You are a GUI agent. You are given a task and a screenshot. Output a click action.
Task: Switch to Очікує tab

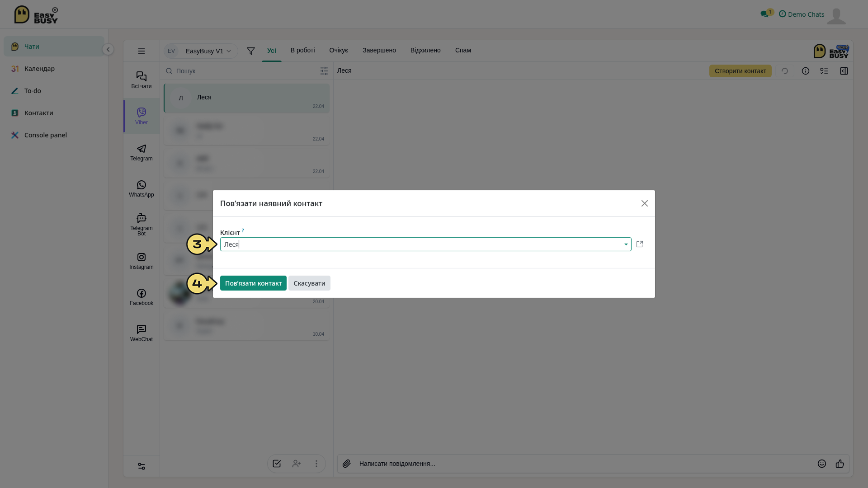click(339, 50)
